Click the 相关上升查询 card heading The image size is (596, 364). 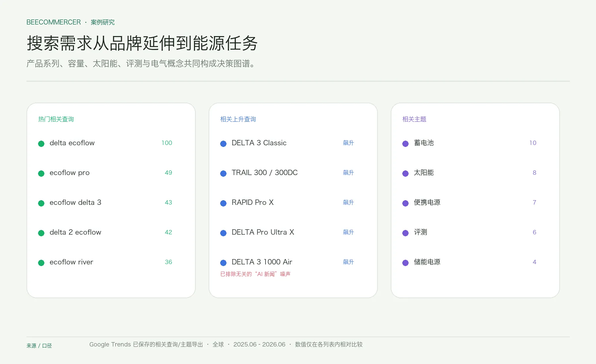click(238, 119)
